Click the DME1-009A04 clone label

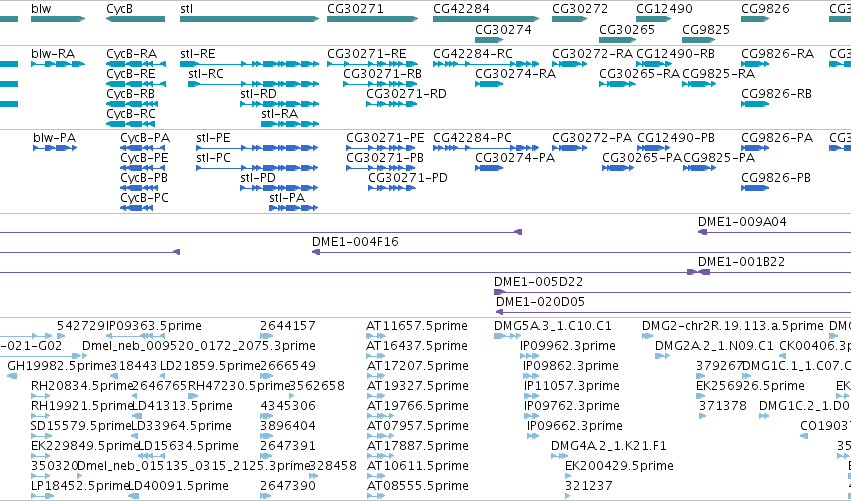pyautogui.click(x=742, y=221)
